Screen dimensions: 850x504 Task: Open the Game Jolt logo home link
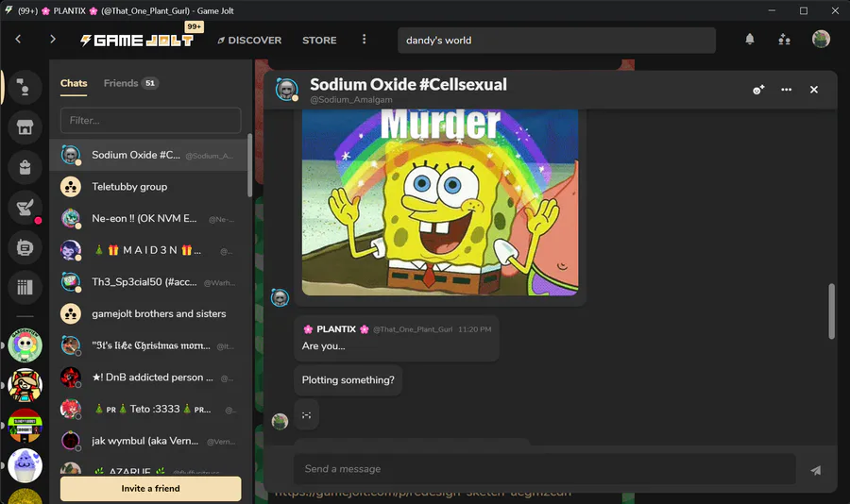[137, 40]
